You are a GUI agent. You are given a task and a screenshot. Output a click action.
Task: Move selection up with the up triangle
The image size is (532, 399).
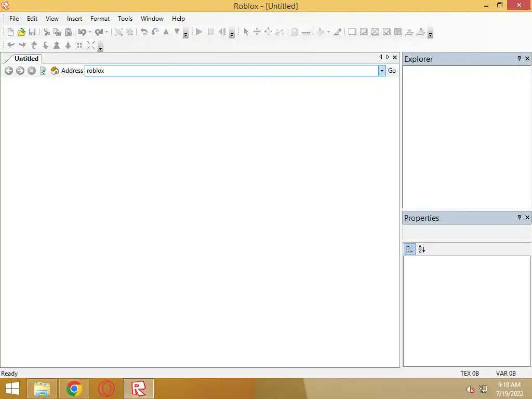[166, 32]
